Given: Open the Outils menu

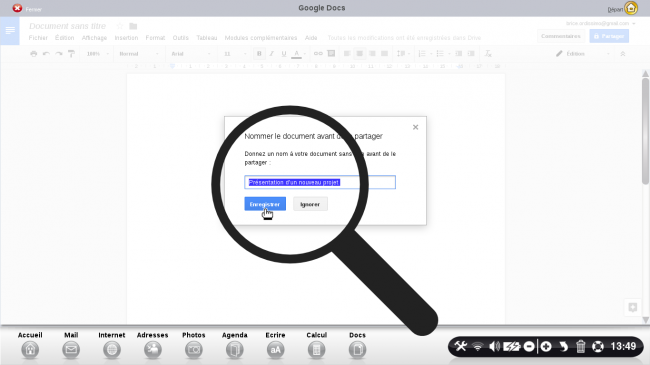Looking at the screenshot, I should (x=181, y=38).
